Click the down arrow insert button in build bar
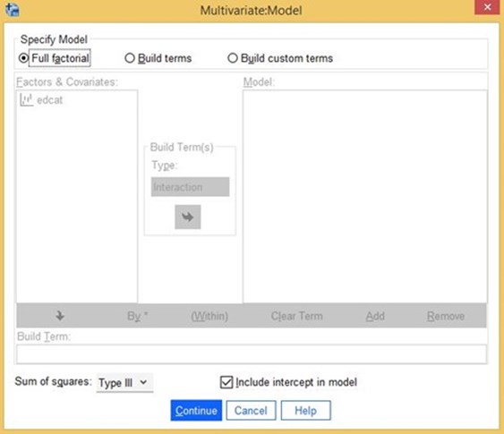 [60, 316]
